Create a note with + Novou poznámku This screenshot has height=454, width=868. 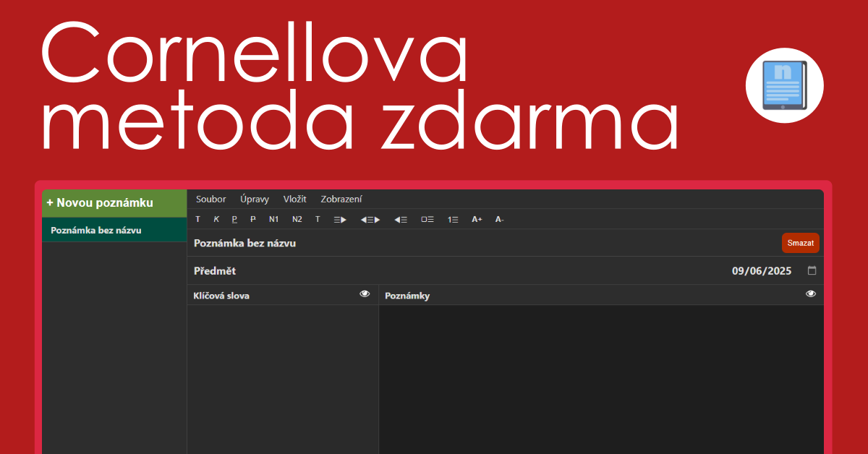pos(114,203)
